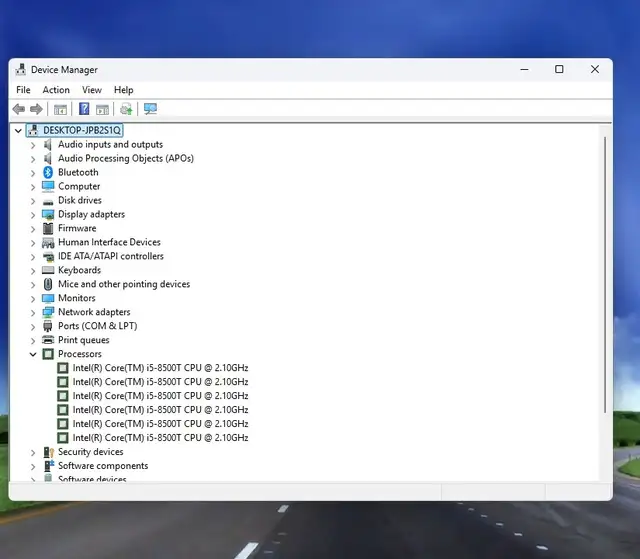Select Print queues label
This screenshot has height=559, width=640.
[x=84, y=340]
